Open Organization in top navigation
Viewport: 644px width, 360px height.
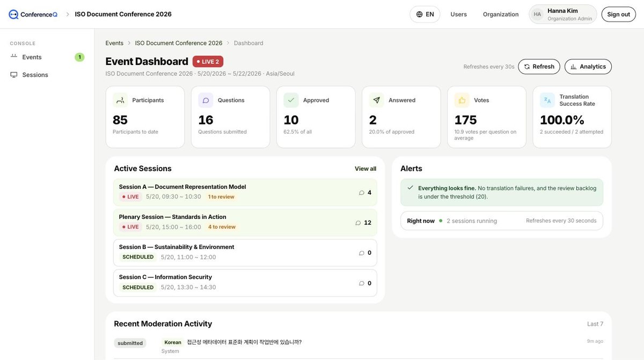pyautogui.click(x=501, y=14)
